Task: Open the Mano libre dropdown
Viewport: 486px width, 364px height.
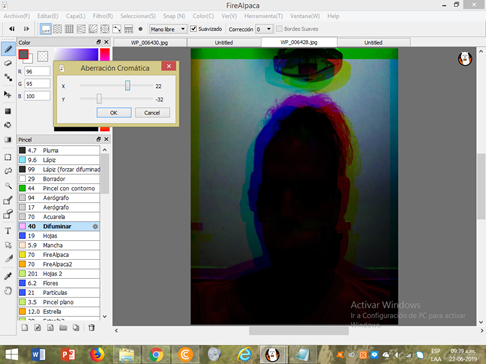Action: point(168,29)
